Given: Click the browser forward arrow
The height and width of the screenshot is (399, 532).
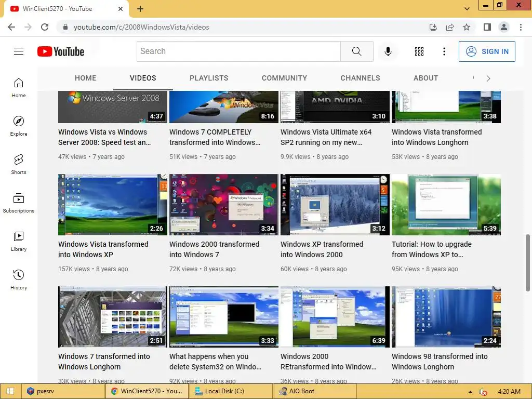Looking at the screenshot, I should click(x=28, y=27).
